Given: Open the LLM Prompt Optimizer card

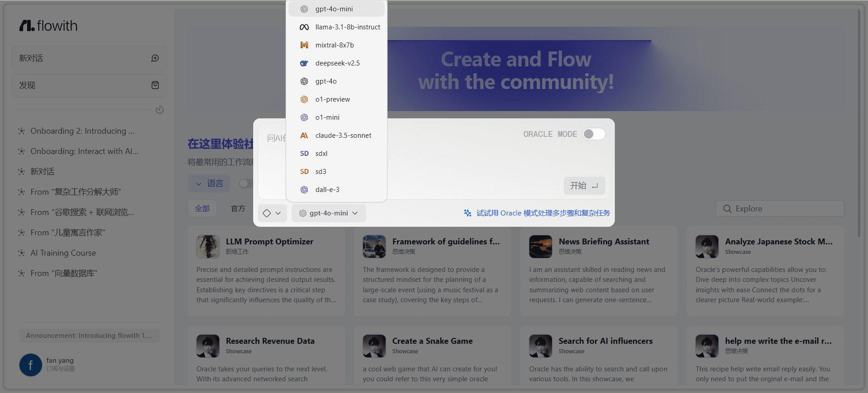Looking at the screenshot, I should pyautogui.click(x=266, y=271).
